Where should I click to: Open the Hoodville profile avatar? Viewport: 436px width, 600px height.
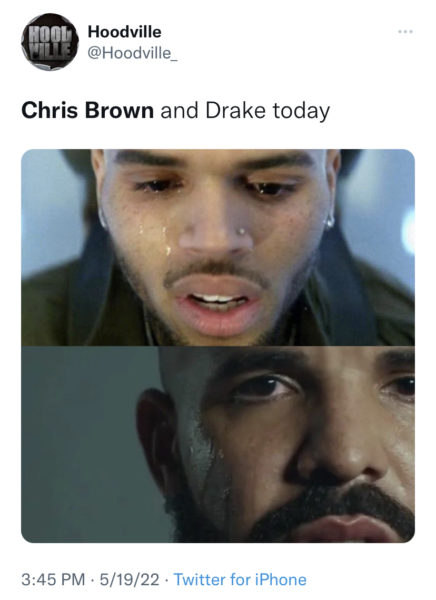50,42
